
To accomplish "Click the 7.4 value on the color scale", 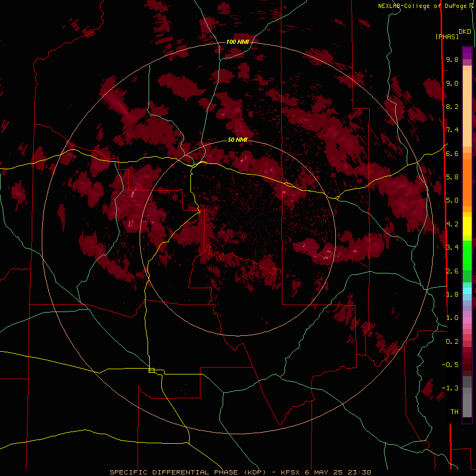I will 452,130.
